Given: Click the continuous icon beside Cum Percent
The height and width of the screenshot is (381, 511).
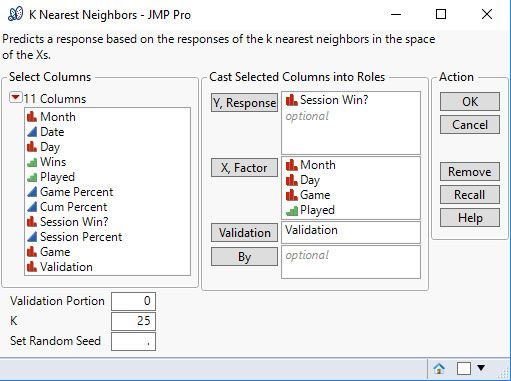Looking at the screenshot, I should [32, 207].
